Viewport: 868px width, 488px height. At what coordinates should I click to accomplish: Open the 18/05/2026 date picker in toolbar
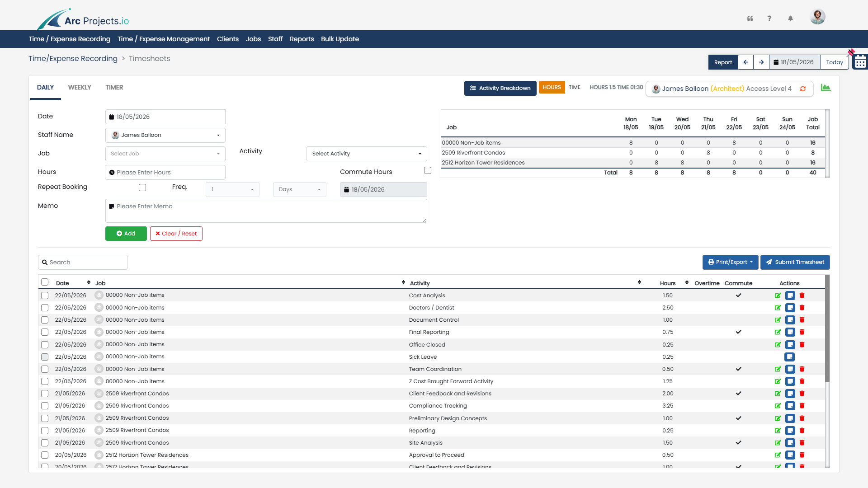(x=794, y=62)
